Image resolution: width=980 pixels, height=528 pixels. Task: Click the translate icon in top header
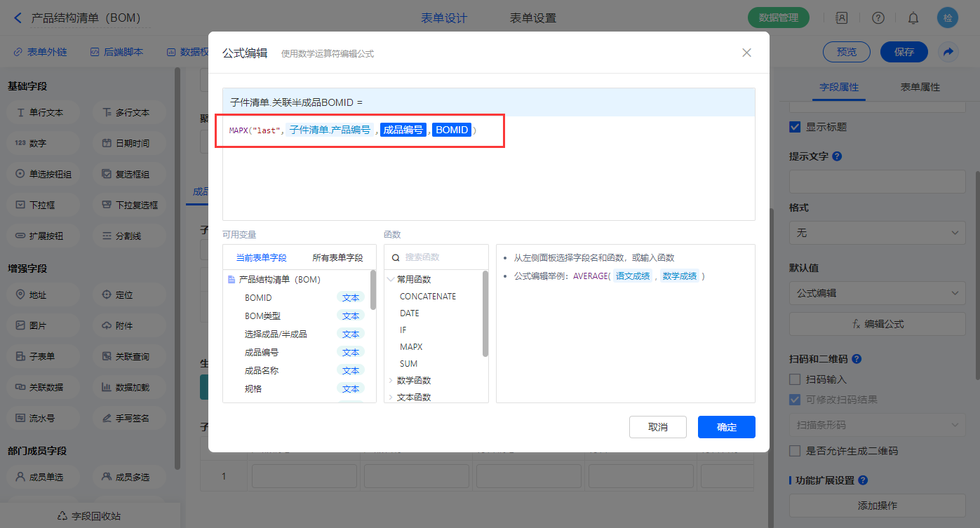click(841, 18)
